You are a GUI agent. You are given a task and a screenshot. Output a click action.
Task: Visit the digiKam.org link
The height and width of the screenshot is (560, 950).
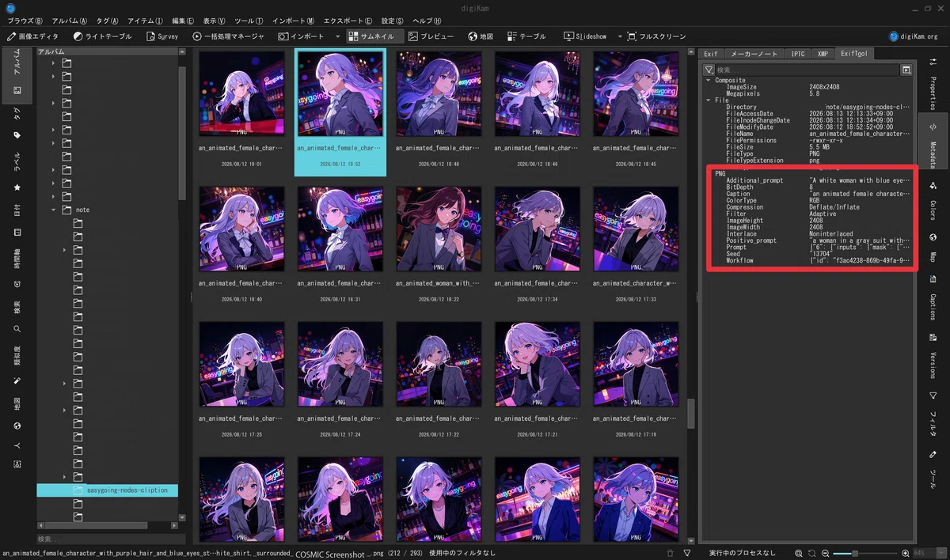point(914,36)
